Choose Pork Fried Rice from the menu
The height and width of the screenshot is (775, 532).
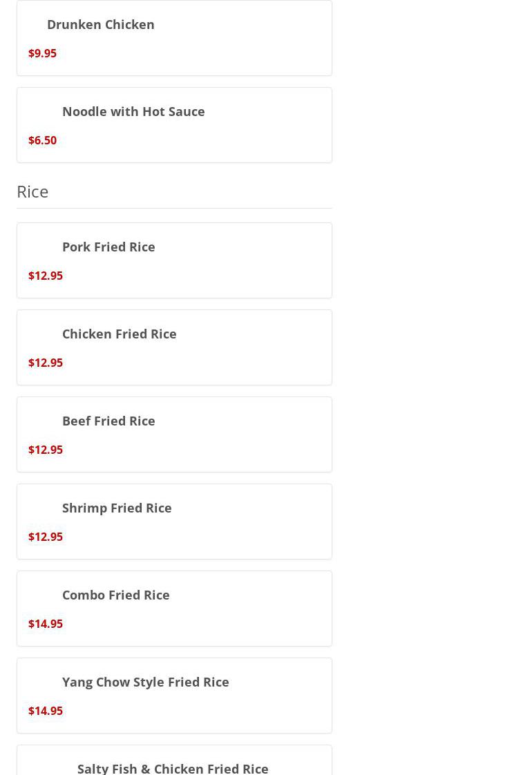pyautogui.click(x=108, y=247)
